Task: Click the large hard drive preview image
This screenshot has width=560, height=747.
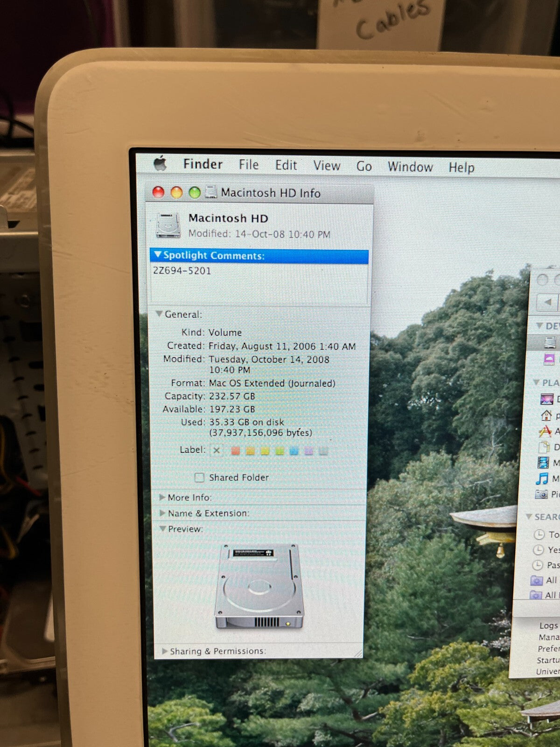Action: tap(259, 586)
